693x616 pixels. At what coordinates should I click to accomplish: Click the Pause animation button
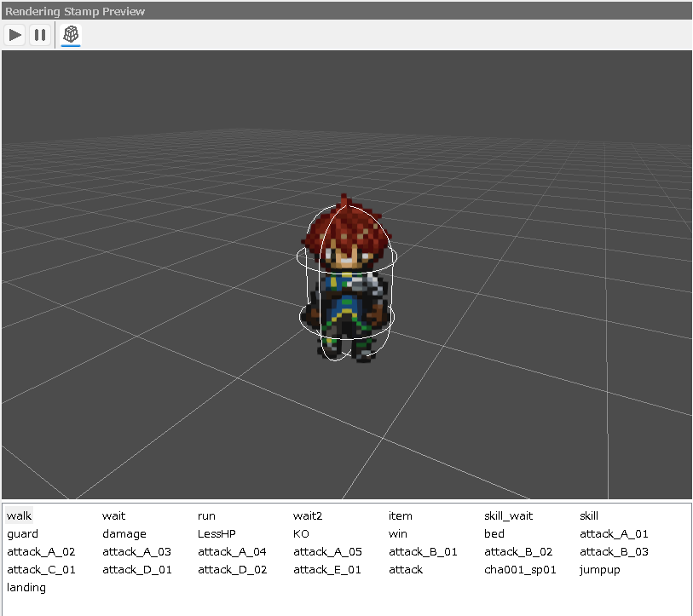tap(39, 35)
